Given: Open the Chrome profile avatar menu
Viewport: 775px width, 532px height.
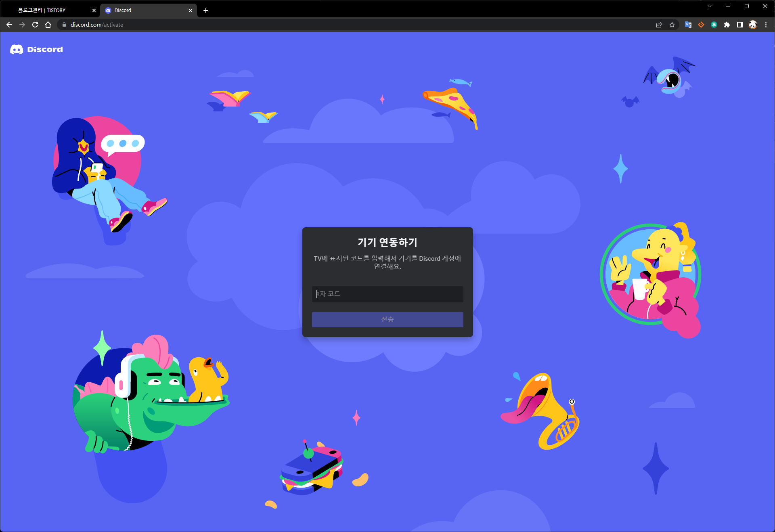Looking at the screenshot, I should [x=753, y=25].
